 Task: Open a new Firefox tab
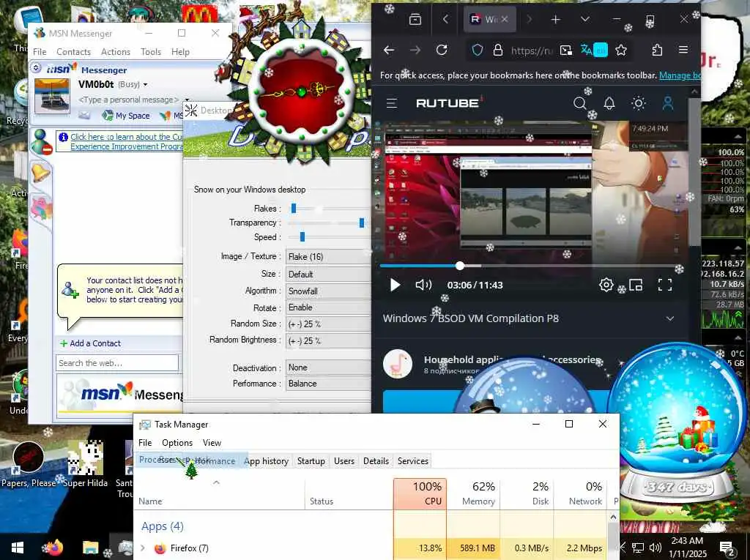[x=555, y=20]
